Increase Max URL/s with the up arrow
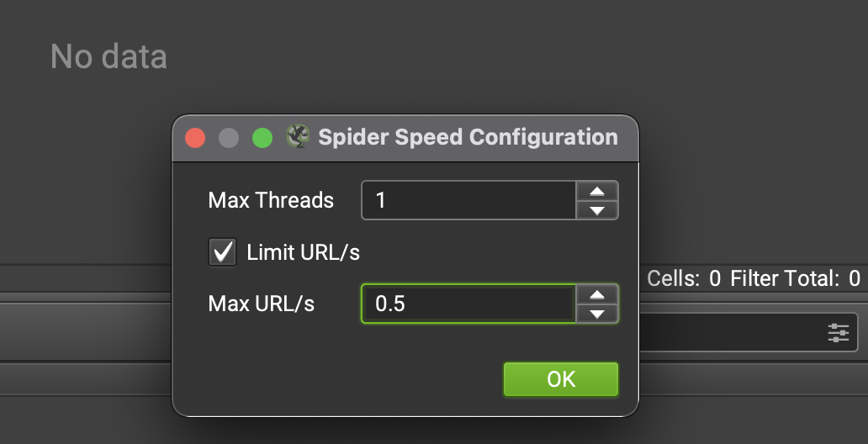868x444 pixels. (x=597, y=294)
